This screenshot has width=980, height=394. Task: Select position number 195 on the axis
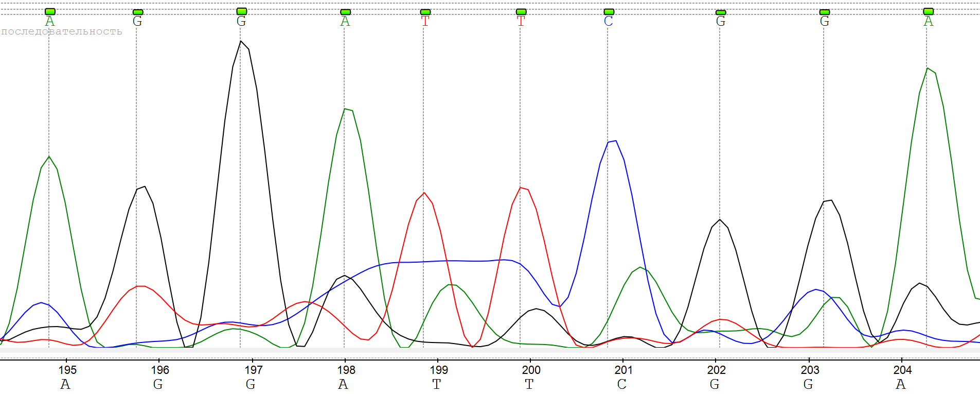67,370
